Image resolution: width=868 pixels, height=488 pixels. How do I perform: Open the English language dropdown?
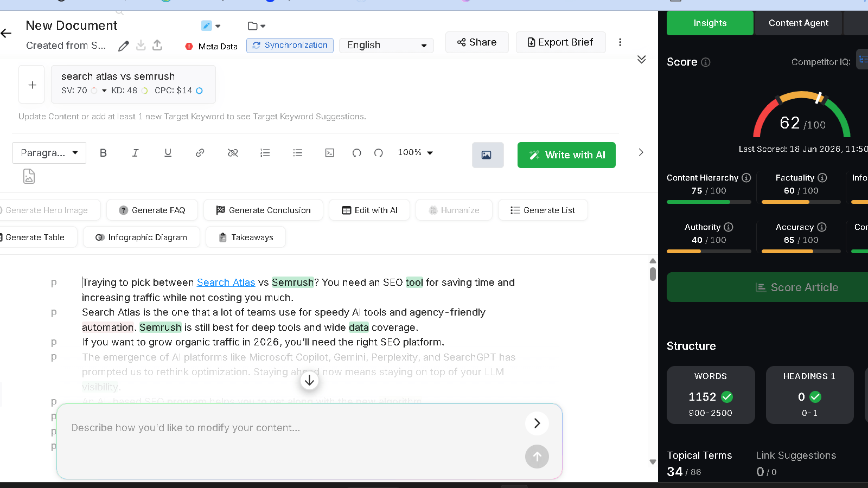386,45
